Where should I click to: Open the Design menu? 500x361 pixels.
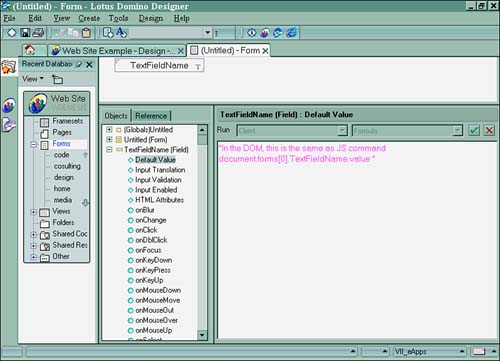coord(151,18)
